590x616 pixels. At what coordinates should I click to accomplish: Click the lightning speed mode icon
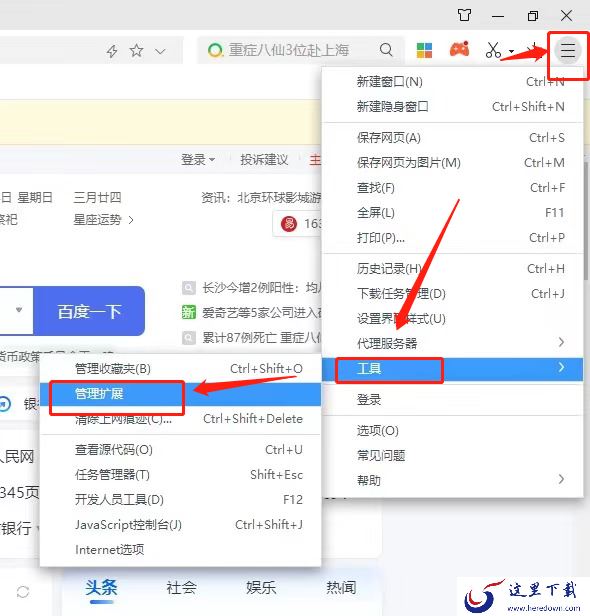tap(112, 51)
